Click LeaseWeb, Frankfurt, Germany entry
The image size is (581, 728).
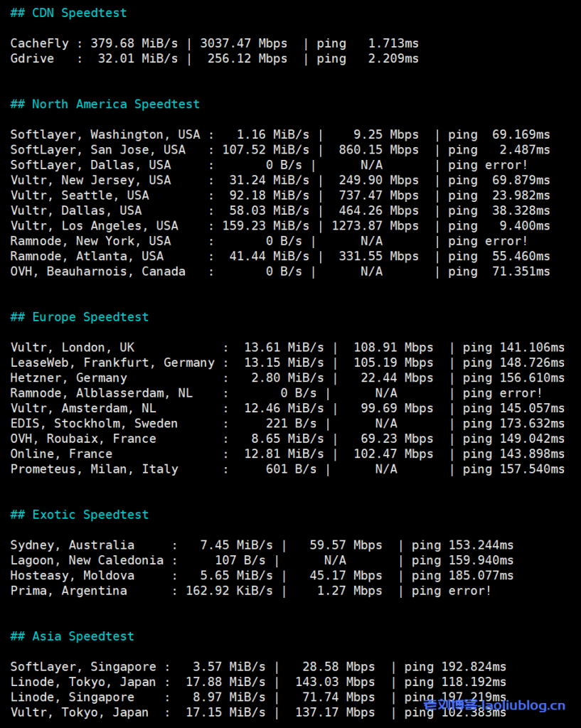pyautogui.click(x=112, y=363)
